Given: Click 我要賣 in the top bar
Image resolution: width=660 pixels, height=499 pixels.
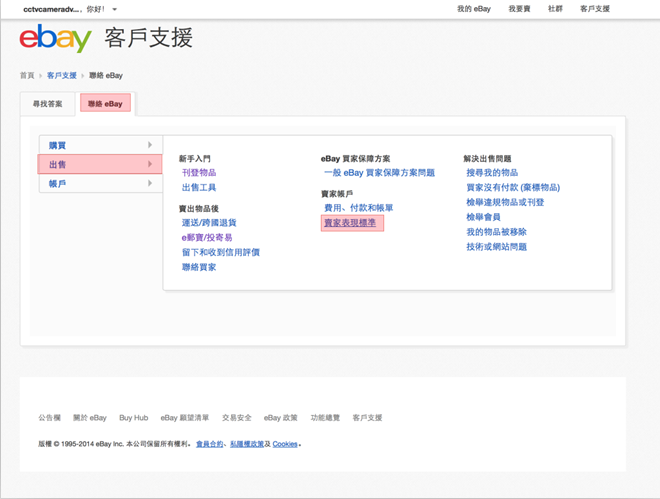Looking at the screenshot, I should pos(519,9).
